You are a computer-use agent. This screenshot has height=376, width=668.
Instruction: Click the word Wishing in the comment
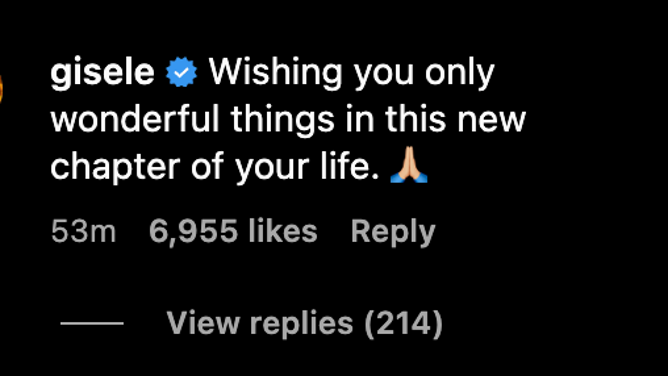[276, 73]
